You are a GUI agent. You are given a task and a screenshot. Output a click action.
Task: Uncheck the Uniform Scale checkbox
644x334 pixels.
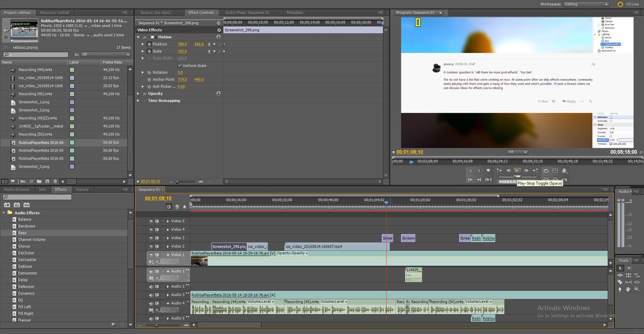[x=179, y=66]
